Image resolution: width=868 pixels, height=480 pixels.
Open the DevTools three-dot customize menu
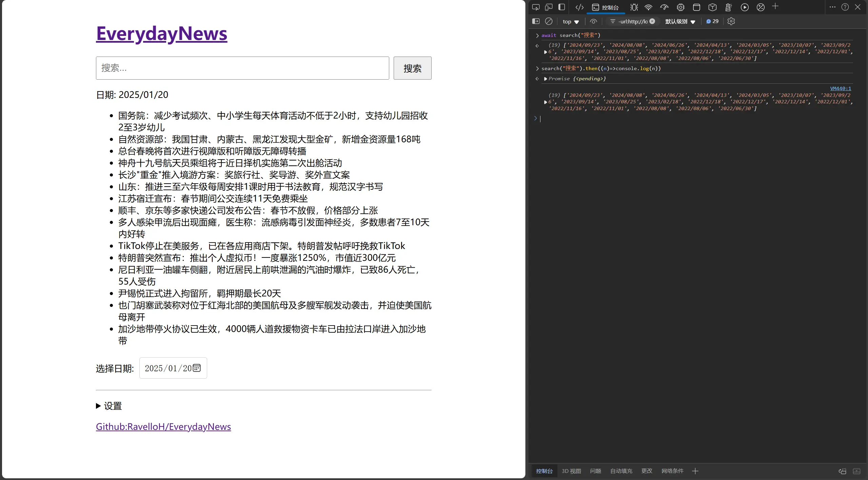coord(832,7)
